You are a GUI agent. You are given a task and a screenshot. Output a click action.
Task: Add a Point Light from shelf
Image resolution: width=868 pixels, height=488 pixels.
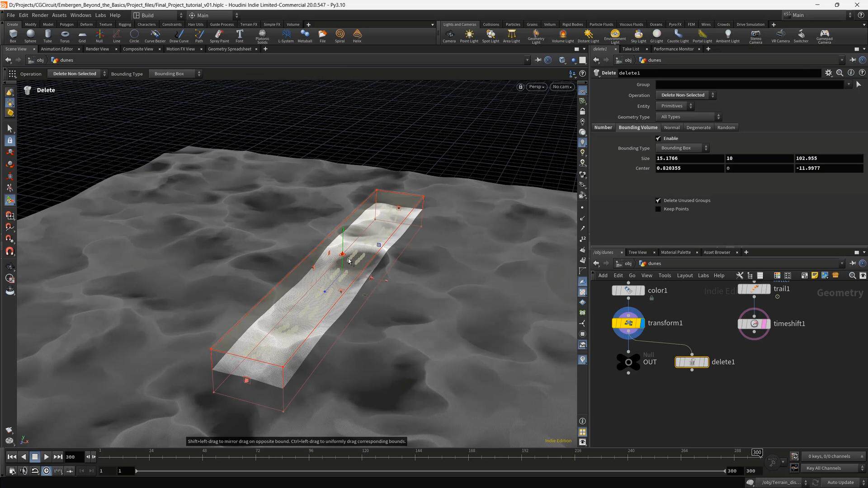469,36
